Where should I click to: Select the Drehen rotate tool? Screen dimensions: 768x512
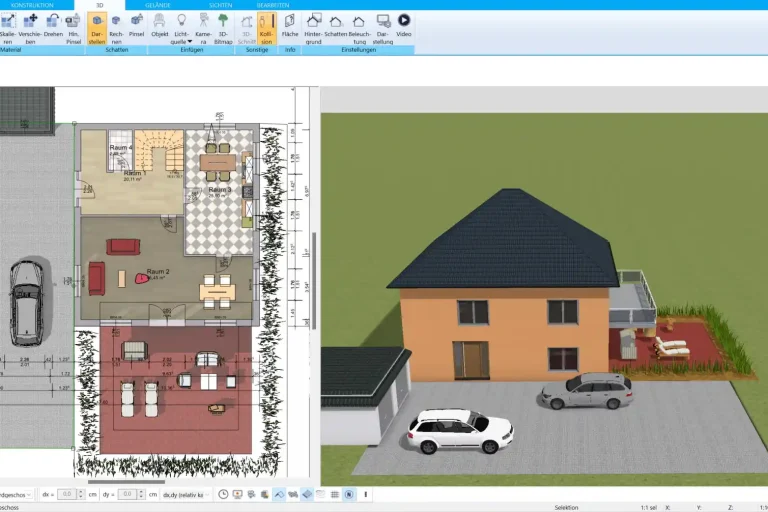coord(53,25)
